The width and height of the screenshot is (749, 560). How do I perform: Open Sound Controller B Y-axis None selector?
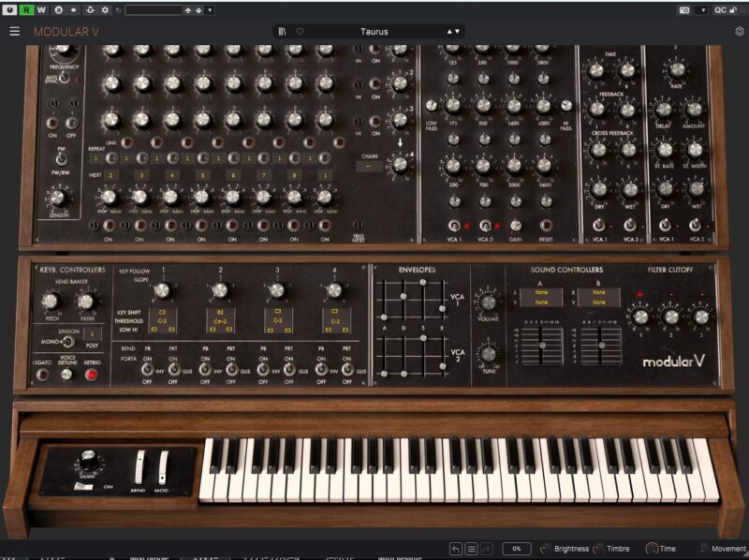pos(599,302)
